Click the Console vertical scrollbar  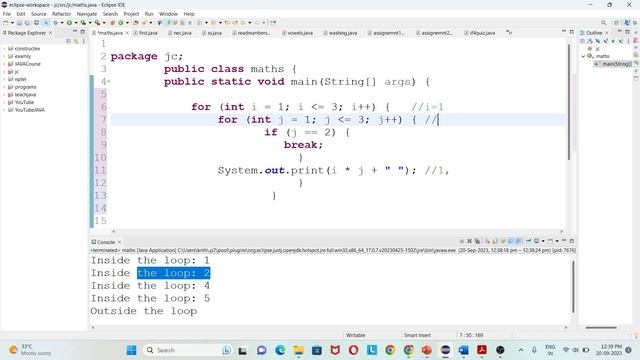(573, 287)
